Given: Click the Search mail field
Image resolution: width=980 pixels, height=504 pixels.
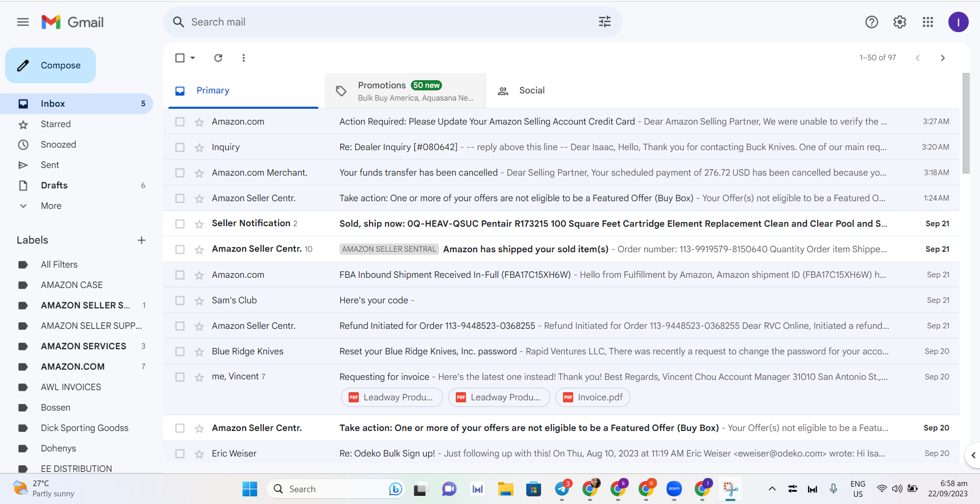Looking at the screenshot, I should [393, 22].
